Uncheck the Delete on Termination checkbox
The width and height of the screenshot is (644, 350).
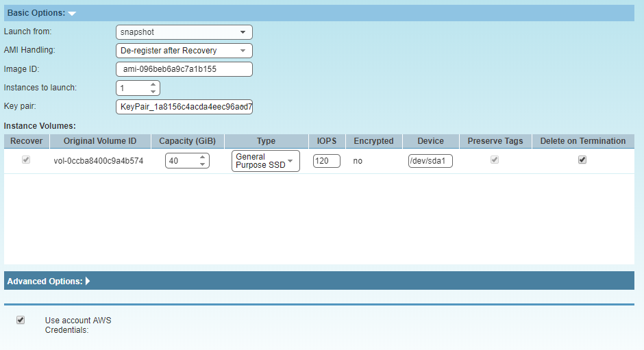click(582, 160)
